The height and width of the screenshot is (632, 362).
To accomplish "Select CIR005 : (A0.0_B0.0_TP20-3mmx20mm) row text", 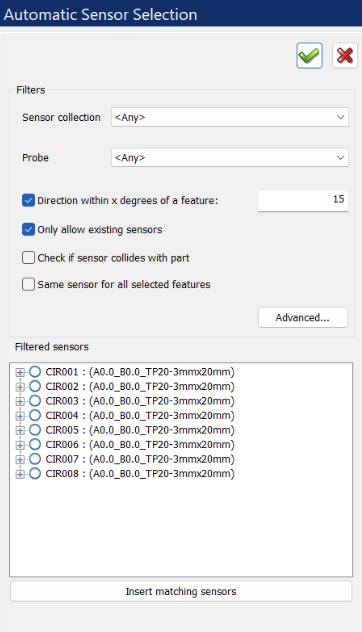I will pos(140,430).
